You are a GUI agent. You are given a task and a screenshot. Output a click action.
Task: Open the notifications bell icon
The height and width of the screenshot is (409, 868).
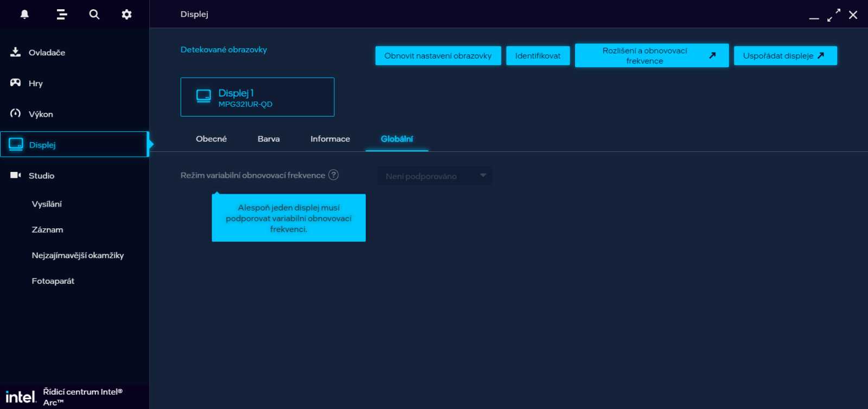pos(24,15)
